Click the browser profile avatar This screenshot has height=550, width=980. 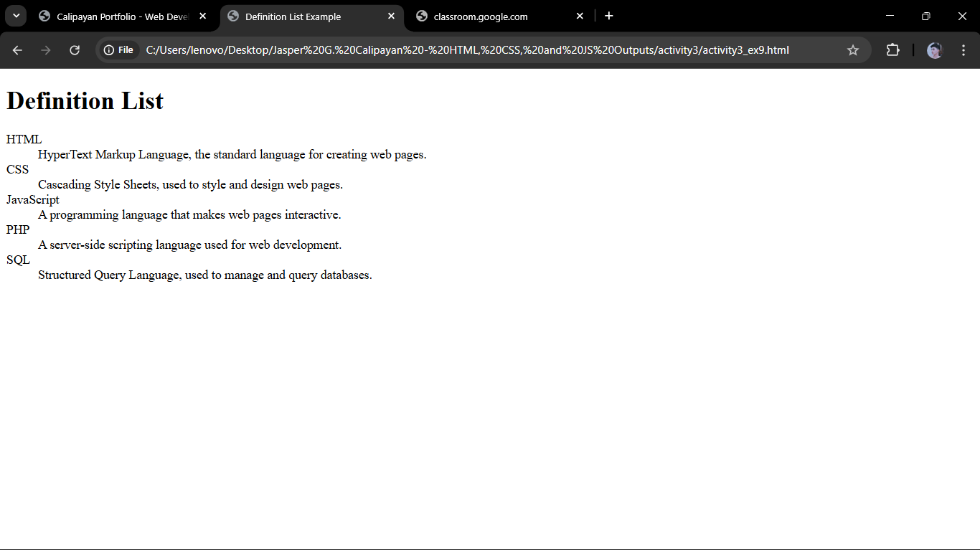pyautogui.click(x=934, y=50)
